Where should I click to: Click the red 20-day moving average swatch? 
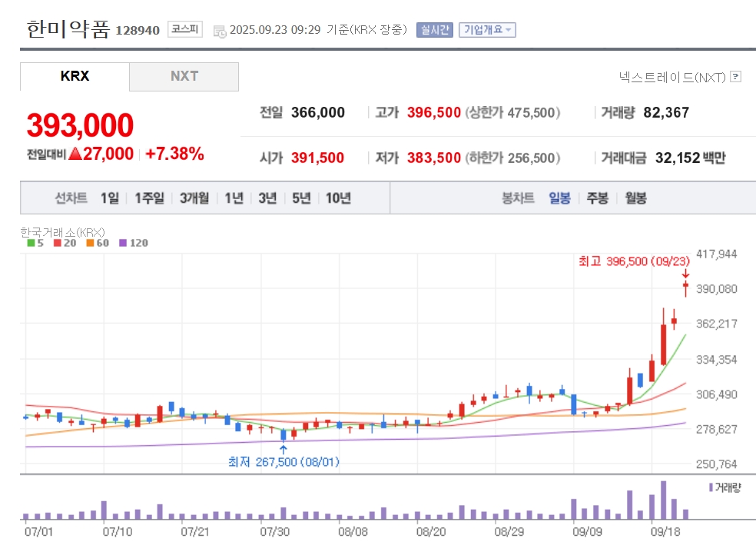point(58,243)
